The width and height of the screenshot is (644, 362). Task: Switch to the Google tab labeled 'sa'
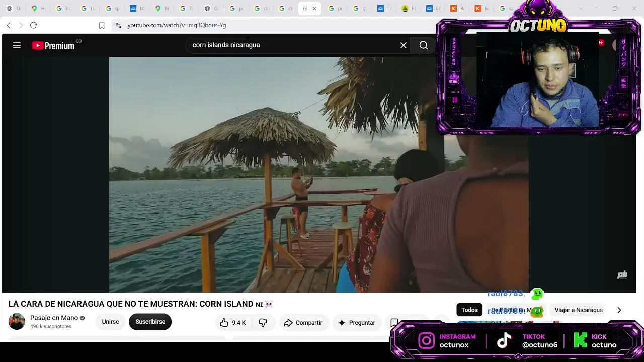506,9
